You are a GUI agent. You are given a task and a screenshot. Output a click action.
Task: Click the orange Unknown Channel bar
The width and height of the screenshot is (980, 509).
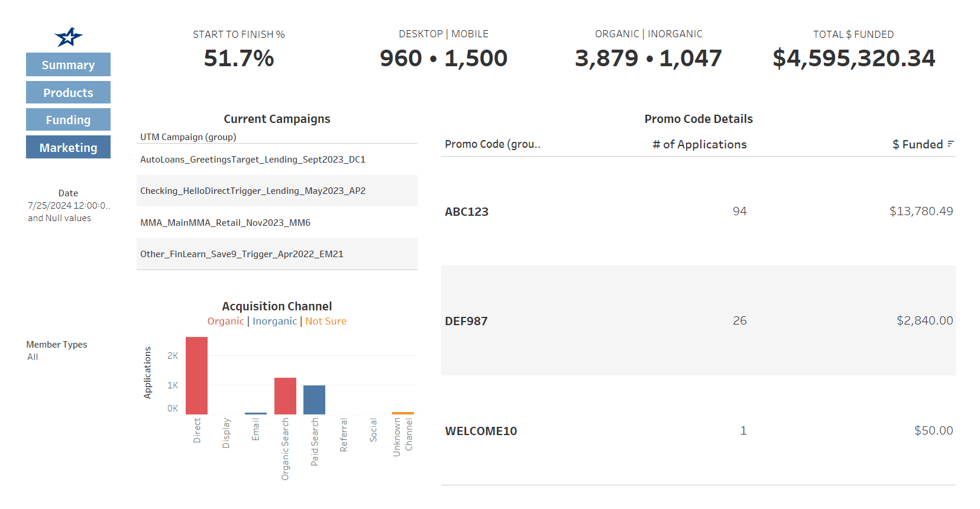403,413
